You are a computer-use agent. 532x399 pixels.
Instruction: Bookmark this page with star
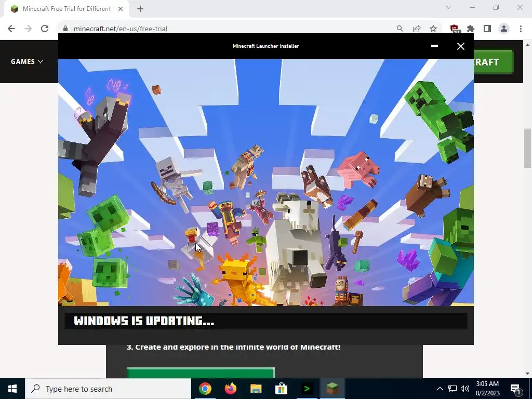click(433, 29)
